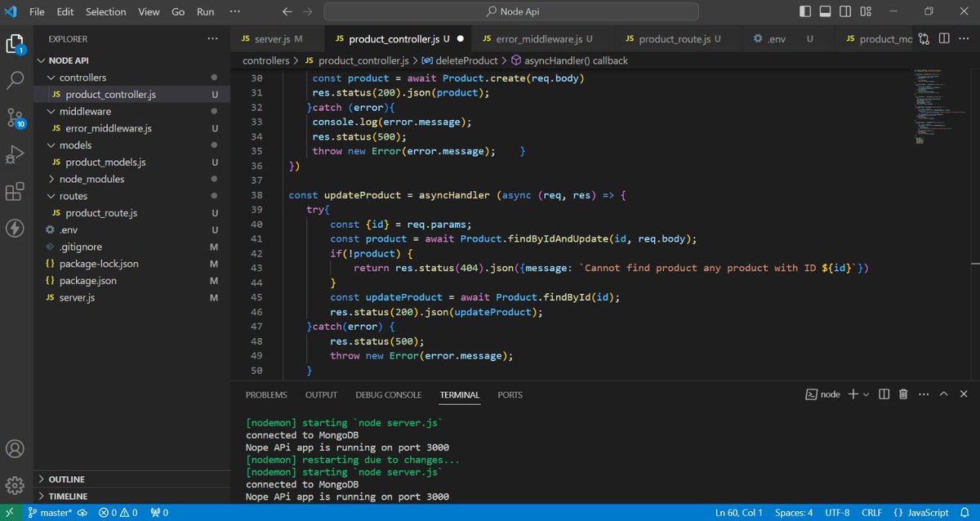
Task: Split the terminal pane
Action: [x=884, y=394]
